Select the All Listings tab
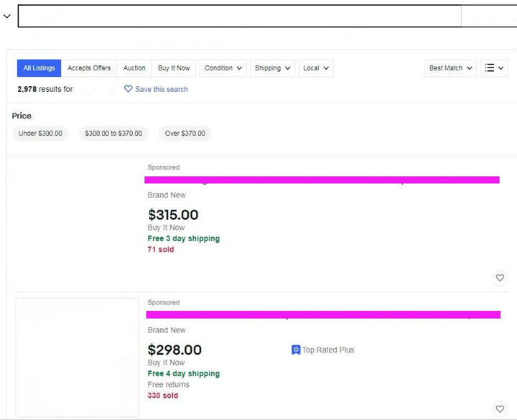Viewport: 517px width, 420px height. pyautogui.click(x=39, y=68)
